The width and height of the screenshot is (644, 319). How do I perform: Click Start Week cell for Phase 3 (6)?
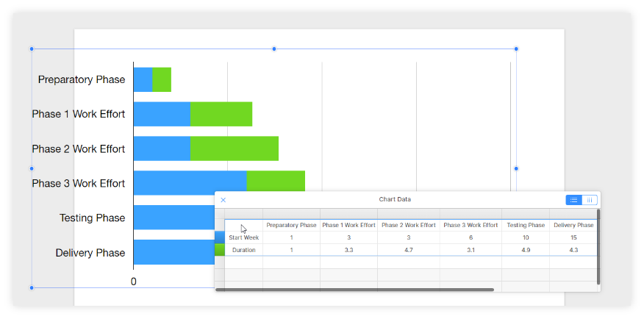click(x=471, y=237)
